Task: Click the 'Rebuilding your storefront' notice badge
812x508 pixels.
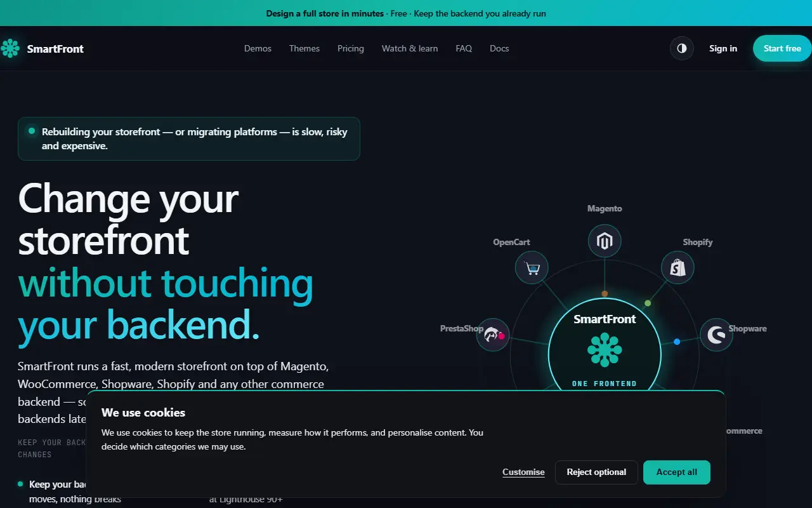Action: pos(189,138)
